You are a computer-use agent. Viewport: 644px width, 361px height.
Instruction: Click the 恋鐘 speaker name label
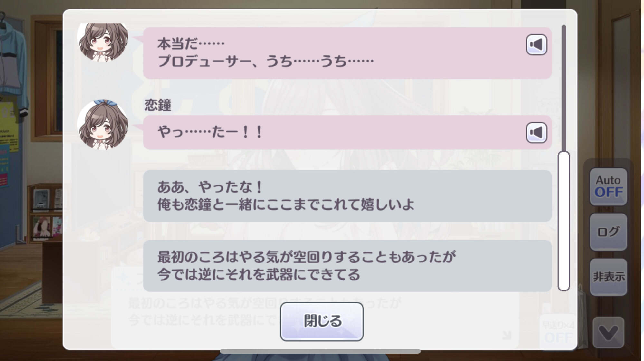[x=158, y=105]
